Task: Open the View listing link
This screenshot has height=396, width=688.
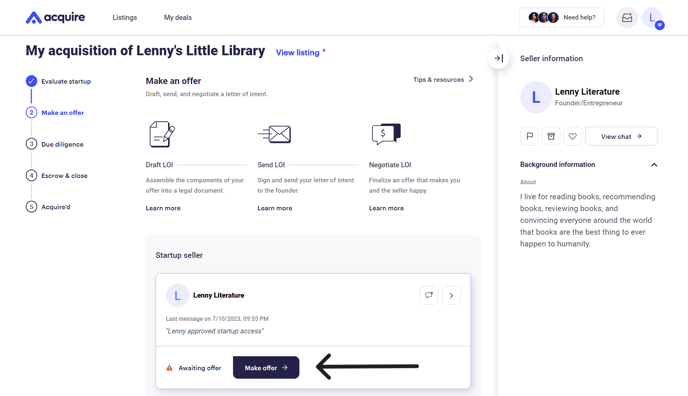Action: [x=301, y=53]
